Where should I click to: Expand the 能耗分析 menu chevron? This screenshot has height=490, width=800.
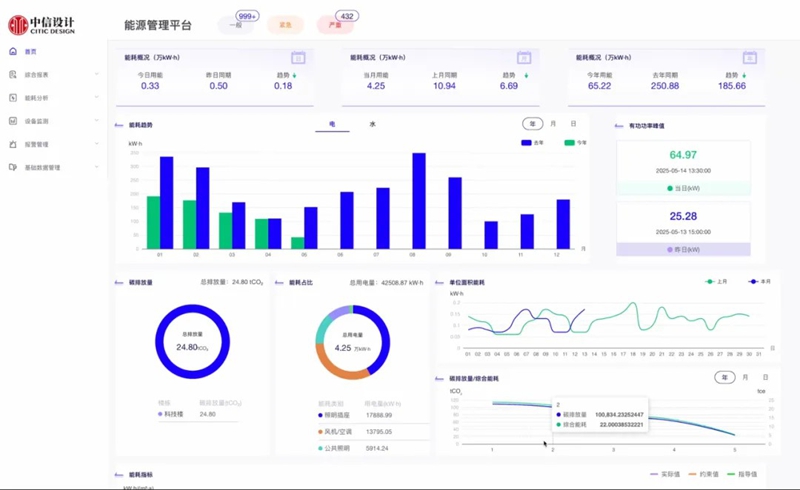click(96, 97)
